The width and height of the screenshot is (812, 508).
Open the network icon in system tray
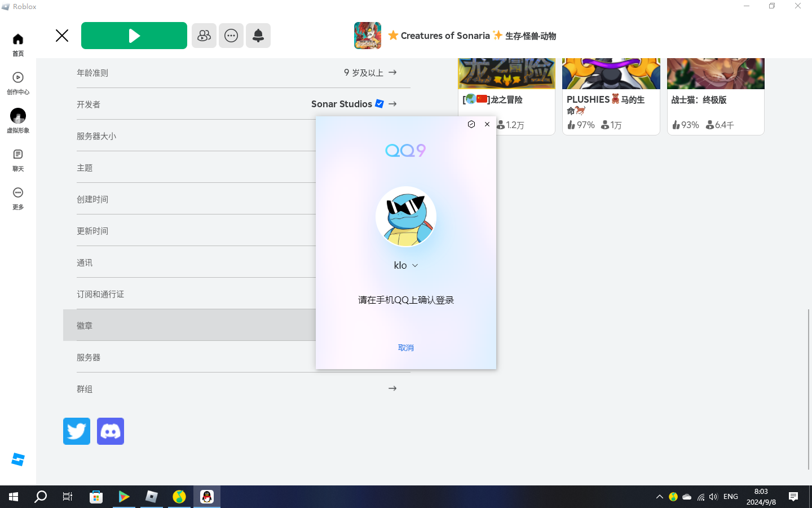pyautogui.click(x=700, y=497)
